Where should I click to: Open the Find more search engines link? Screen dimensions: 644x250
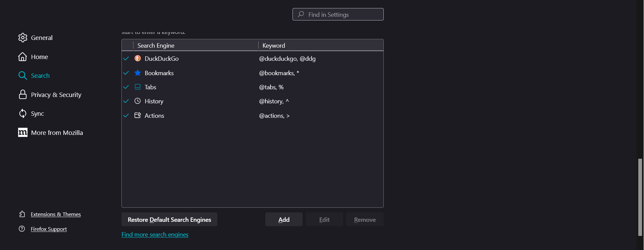point(155,235)
